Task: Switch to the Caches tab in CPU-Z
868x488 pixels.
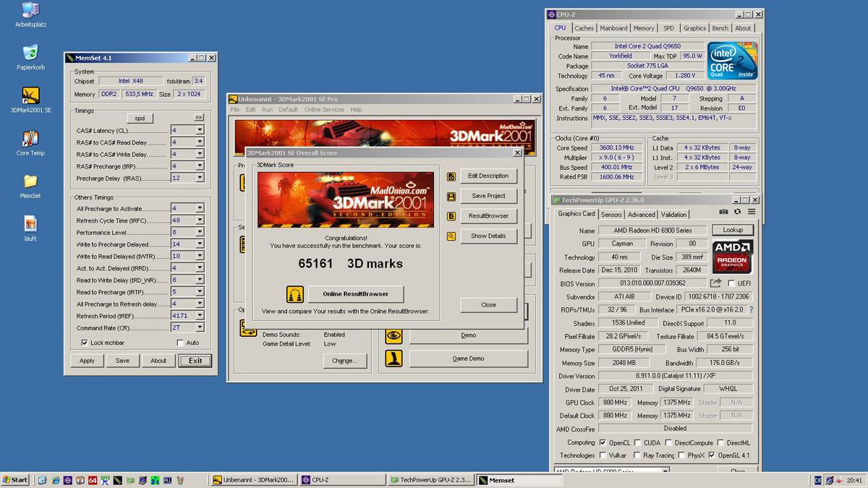Action: click(x=584, y=28)
